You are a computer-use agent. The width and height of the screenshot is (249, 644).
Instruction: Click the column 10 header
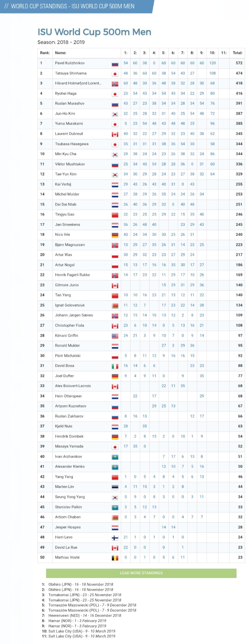[x=212, y=53]
